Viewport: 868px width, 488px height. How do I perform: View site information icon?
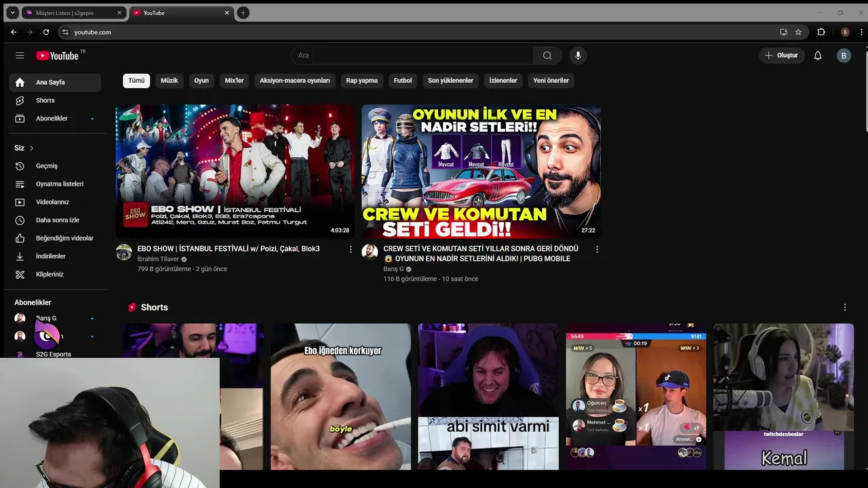pyautogui.click(x=65, y=32)
